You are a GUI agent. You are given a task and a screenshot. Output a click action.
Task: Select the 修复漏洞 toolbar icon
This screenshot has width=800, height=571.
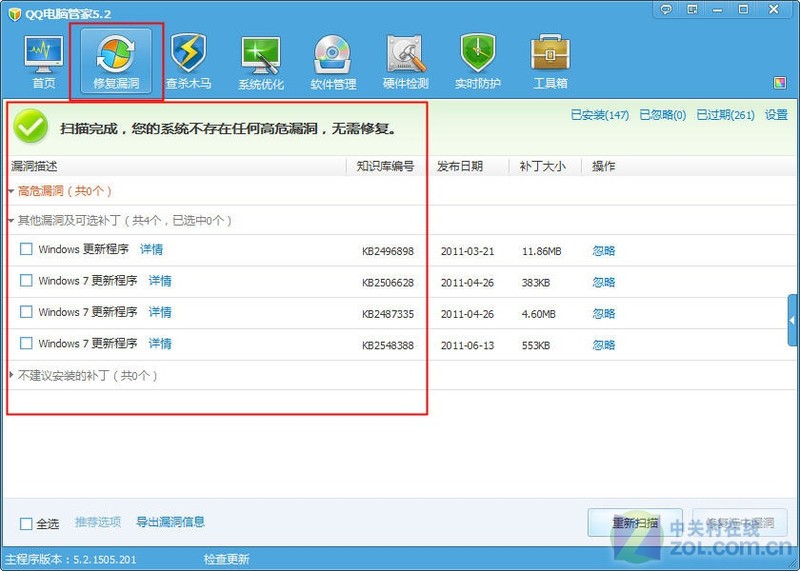click(x=116, y=62)
